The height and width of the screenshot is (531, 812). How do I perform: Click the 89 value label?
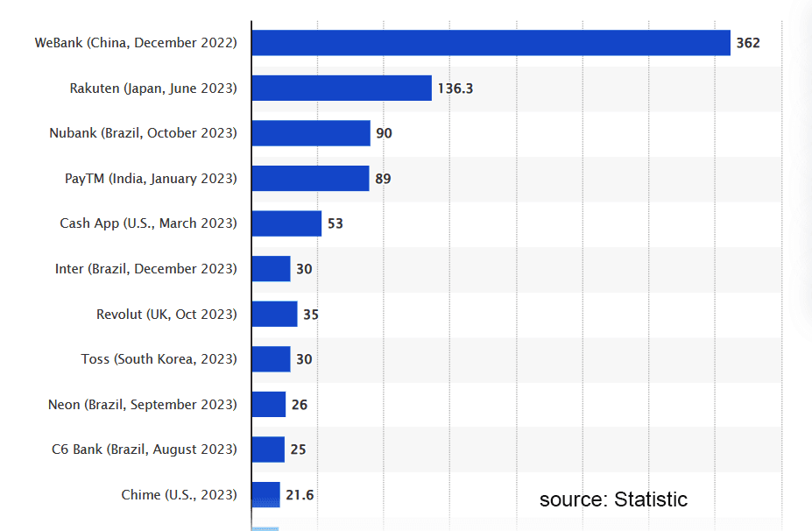coord(383,179)
